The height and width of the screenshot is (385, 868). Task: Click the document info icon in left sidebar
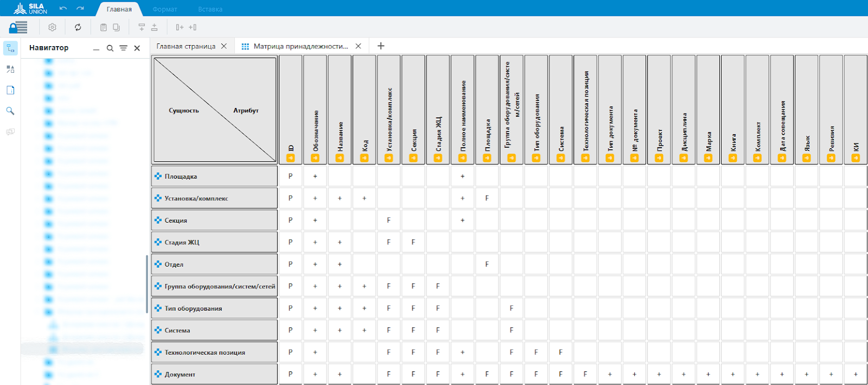click(10, 90)
